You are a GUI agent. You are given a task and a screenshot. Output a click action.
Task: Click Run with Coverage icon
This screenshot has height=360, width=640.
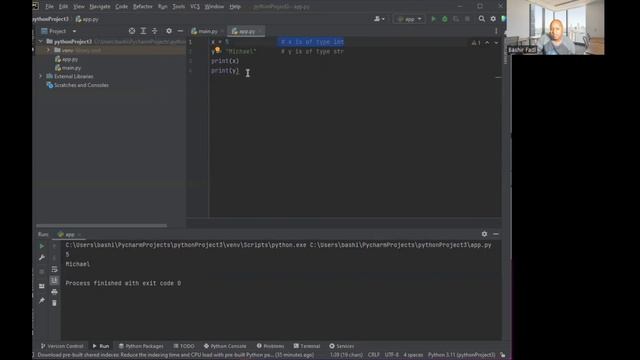[456, 19]
